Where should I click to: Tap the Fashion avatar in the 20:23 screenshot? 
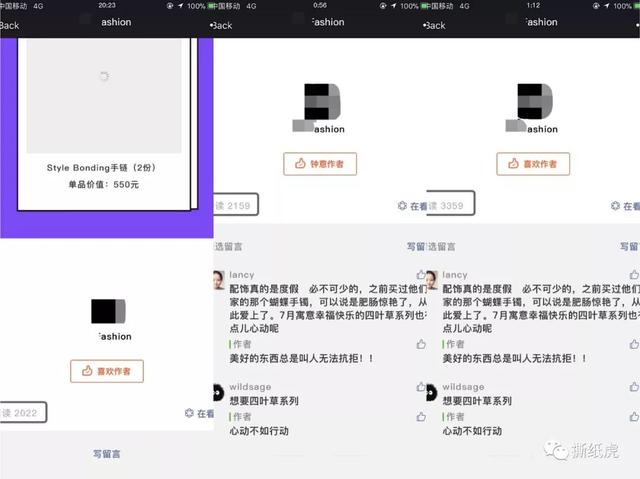[108, 311]
